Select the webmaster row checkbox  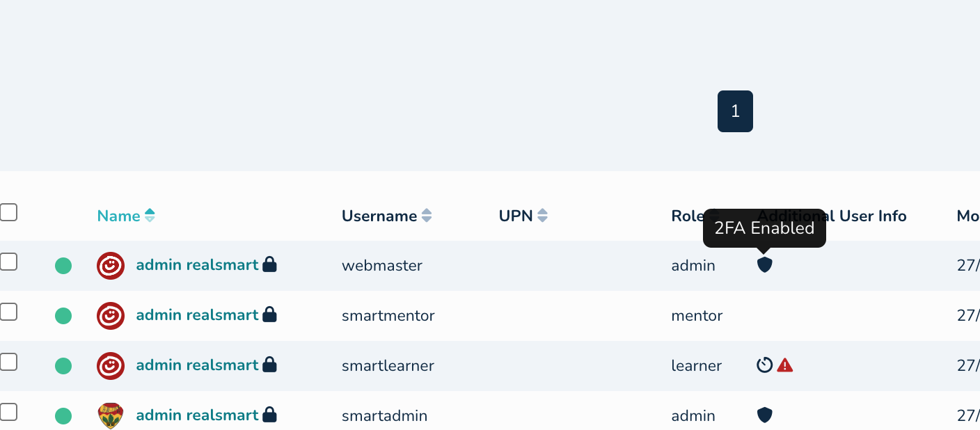tap(8, 262)
